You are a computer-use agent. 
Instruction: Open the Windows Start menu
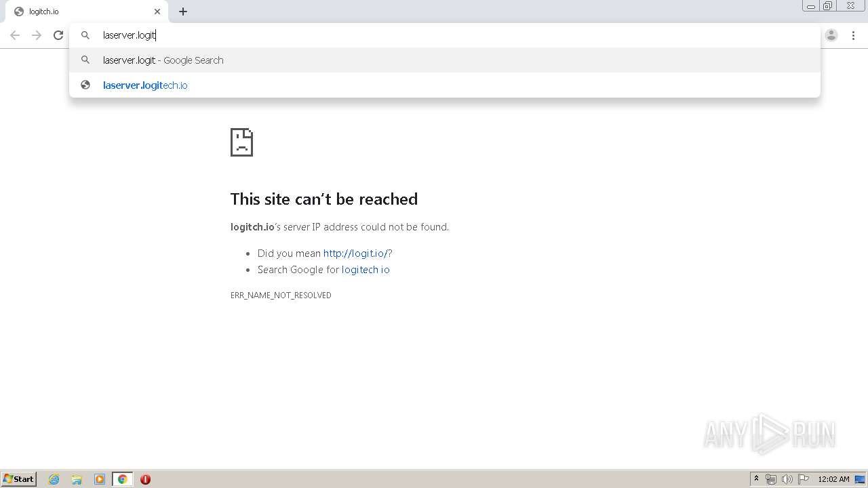[x=19, y=479]
